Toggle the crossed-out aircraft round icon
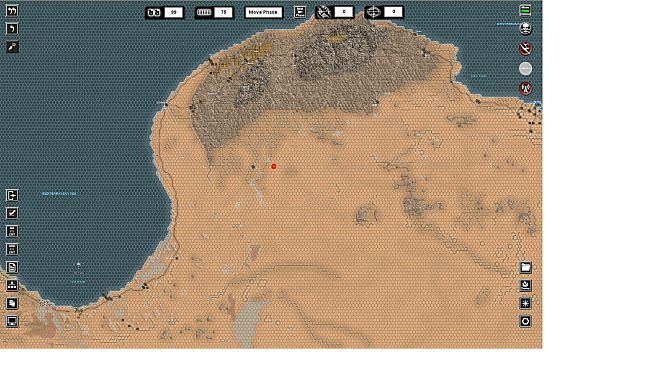The width and height of the screenshot is (651, 366). (526, 49)
